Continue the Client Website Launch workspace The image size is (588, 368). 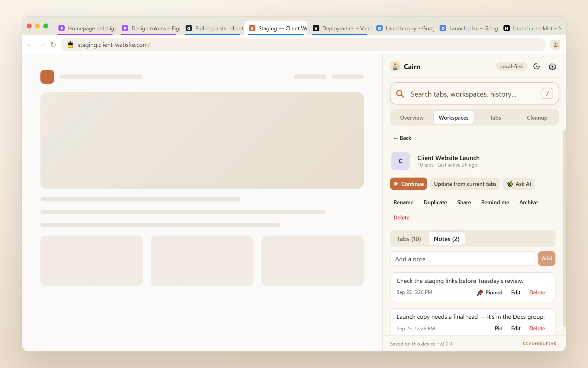click(409, 184)
